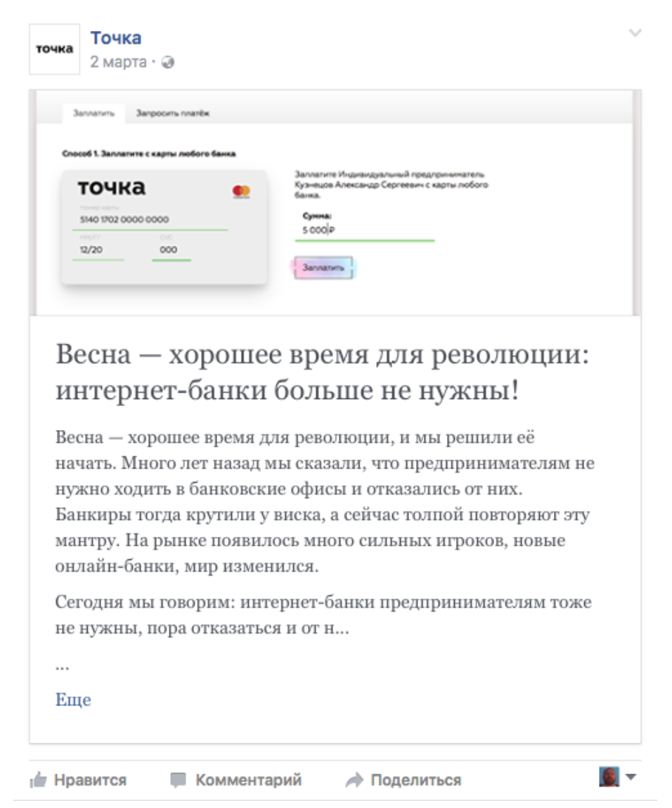
Task: Click the Поделиться share arrow icon
Action: [x=355, y=780]
